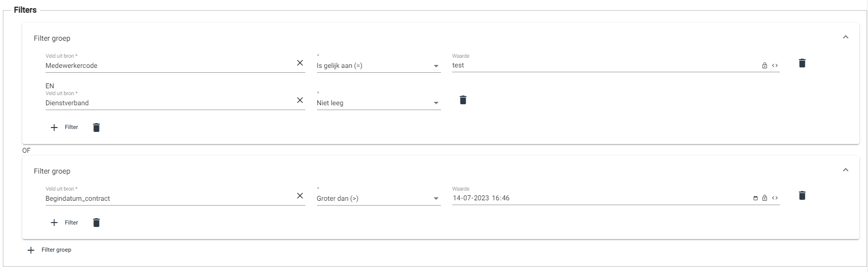Image resolution: width=868 pixels, height=273 pixels.
Task: Collapse the first Filter groep panel
Action: (x=846, y=37)
